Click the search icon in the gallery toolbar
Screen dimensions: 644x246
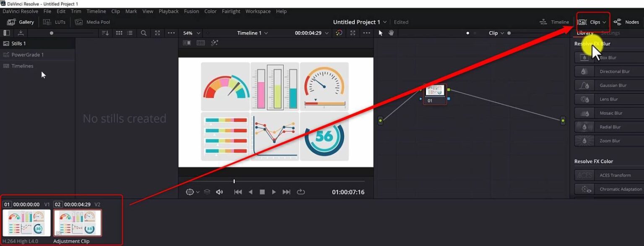[x=143, y=33]
